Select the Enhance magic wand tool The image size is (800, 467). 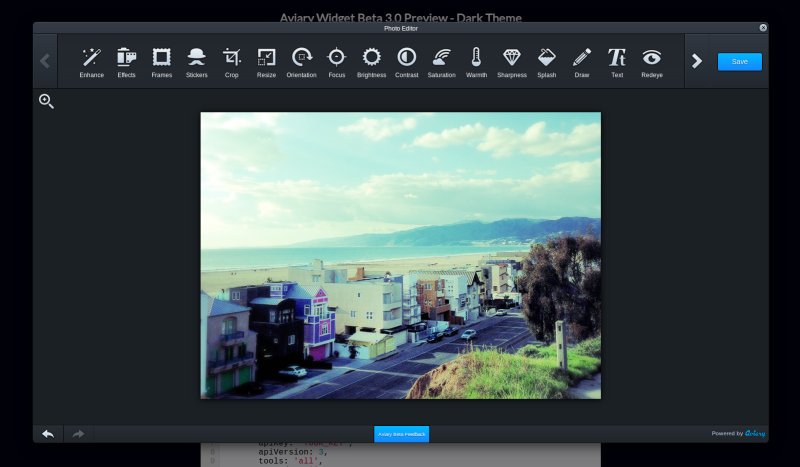coord(91,62)
